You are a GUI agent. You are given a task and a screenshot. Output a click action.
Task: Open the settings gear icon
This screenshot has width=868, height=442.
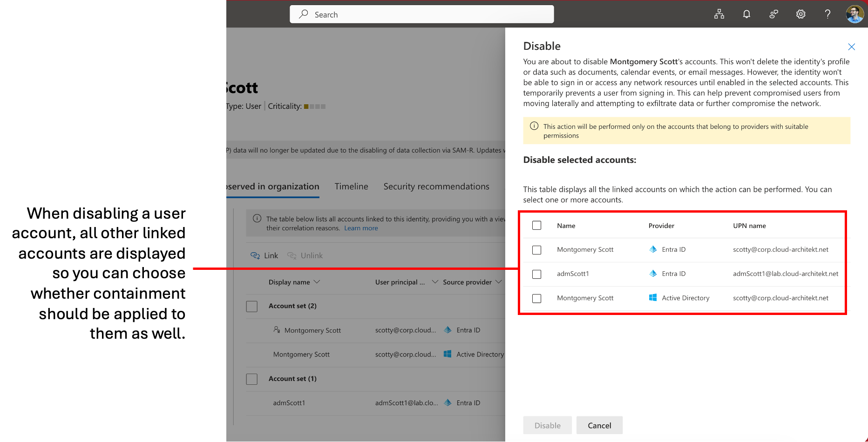pyautogui.click(x=800, y=14)
